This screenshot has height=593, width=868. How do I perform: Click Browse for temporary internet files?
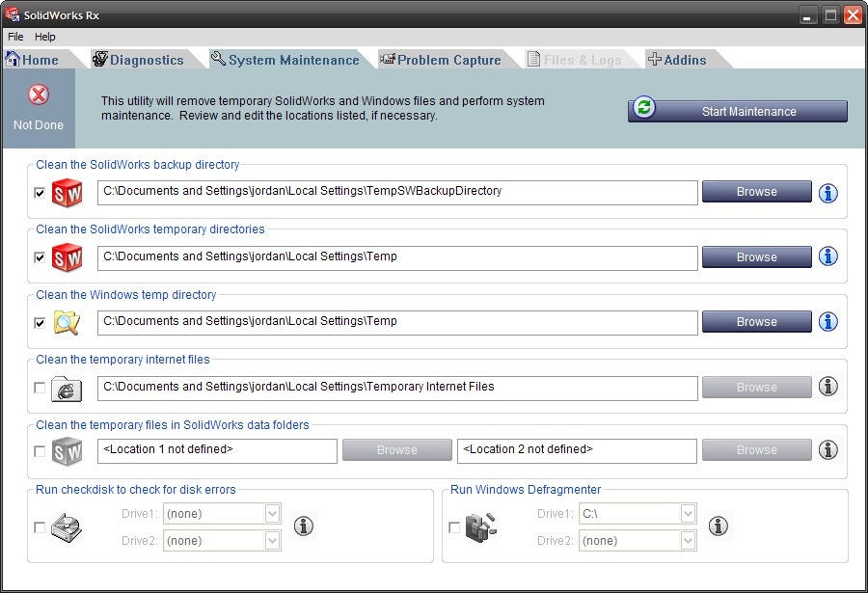(x=757, y=387)
